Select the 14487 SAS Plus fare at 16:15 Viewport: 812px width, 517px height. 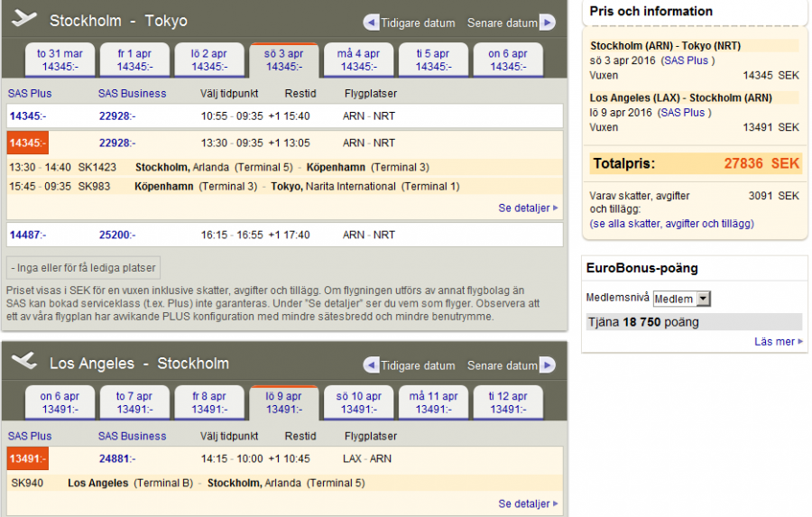point(27,235)
